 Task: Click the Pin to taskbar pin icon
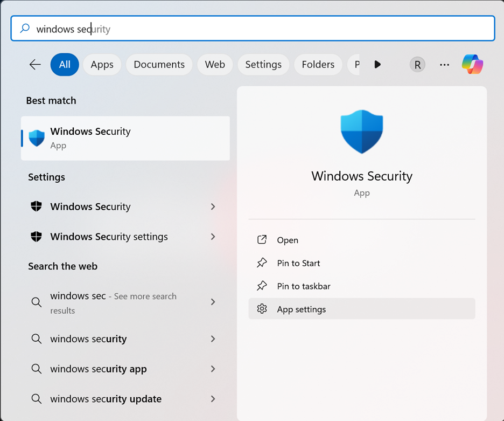(x=262, y=286)
